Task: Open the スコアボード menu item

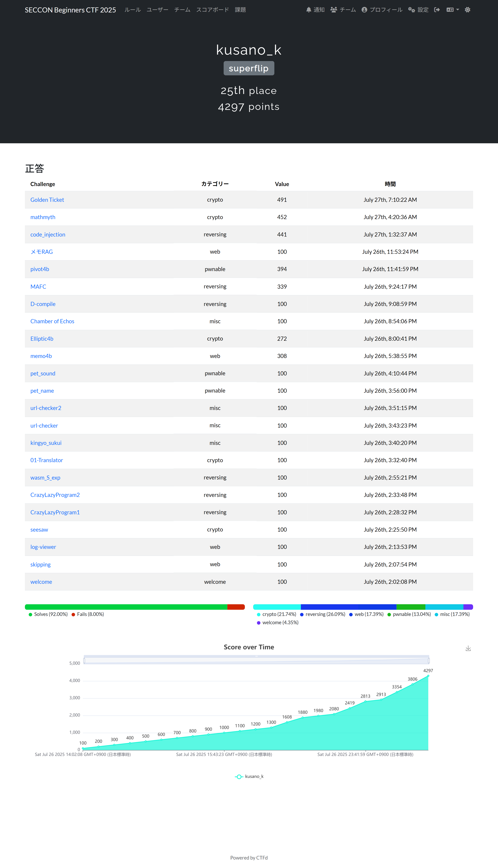Action: tap(213, 10)
